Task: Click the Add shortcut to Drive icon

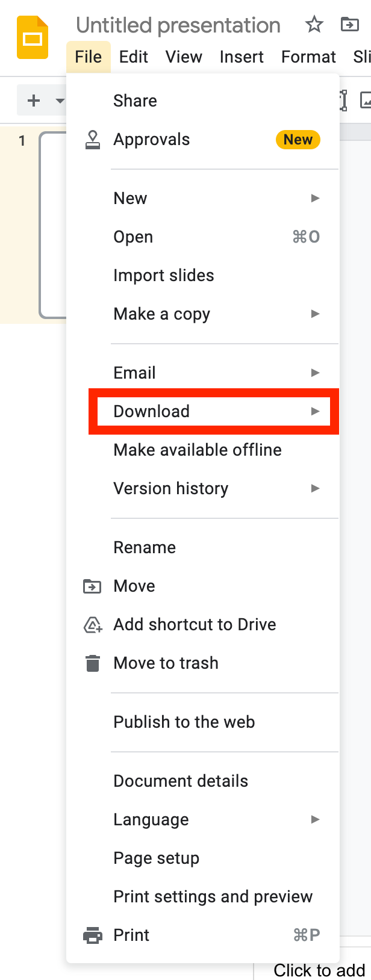Action: click(x=92, y=625)
